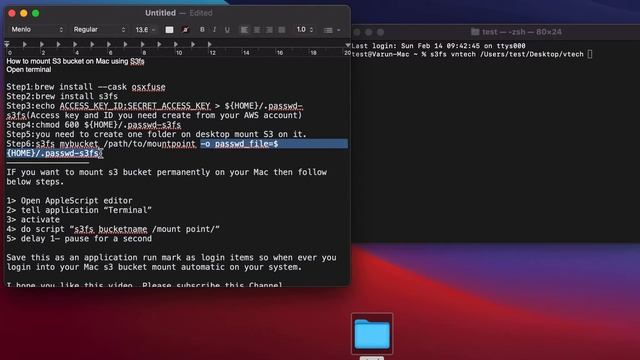Open the Regular typeface style dropdown
The image size is (640, 360).
99,29
